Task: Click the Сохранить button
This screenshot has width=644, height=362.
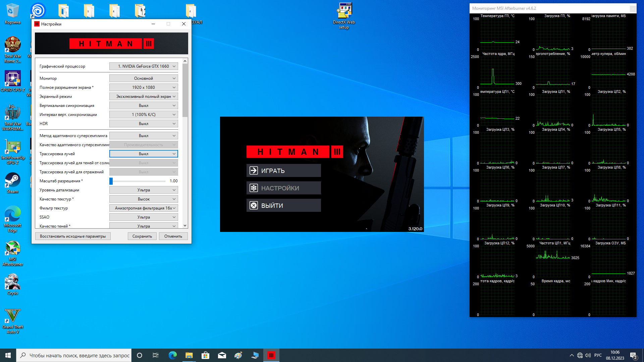Action: pos(142,236)
